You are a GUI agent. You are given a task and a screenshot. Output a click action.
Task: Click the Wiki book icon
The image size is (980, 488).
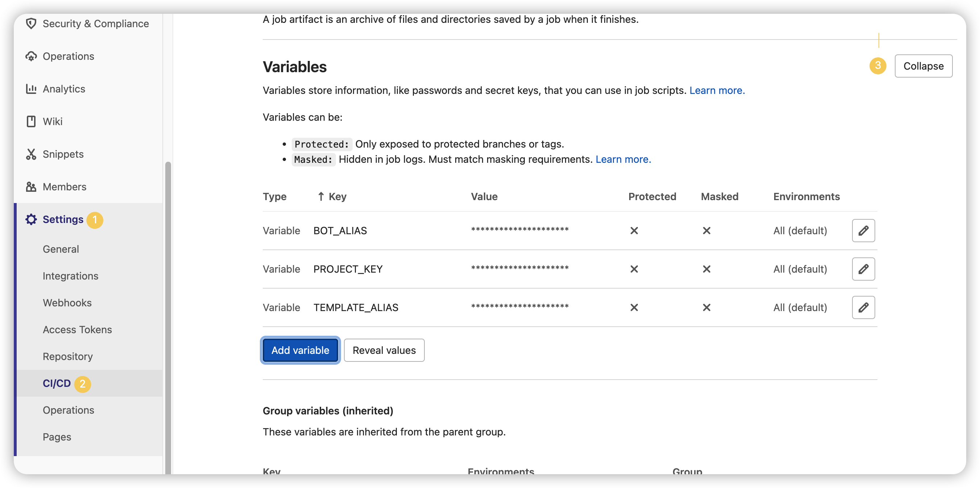point(31,121)
